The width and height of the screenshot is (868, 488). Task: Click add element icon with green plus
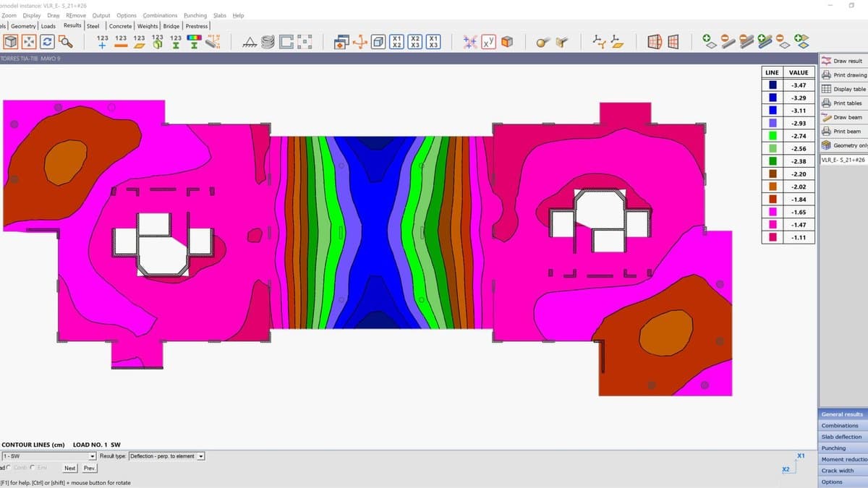[709, 42]
